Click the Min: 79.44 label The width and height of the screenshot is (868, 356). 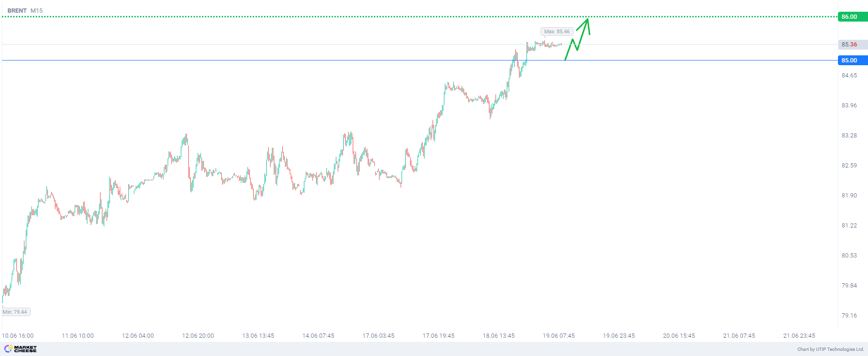(x=15, y=312)
